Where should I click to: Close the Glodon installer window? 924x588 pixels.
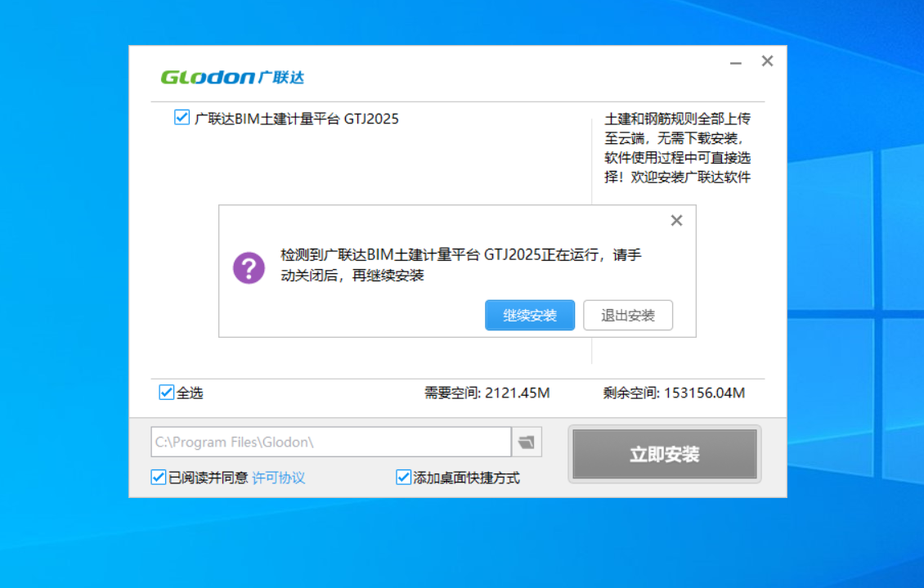click(x=767, y=61)
